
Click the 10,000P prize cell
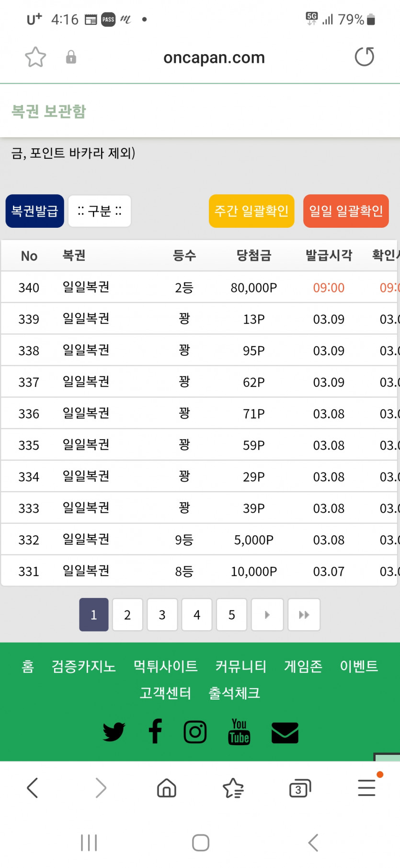click(x=254, y=572)
